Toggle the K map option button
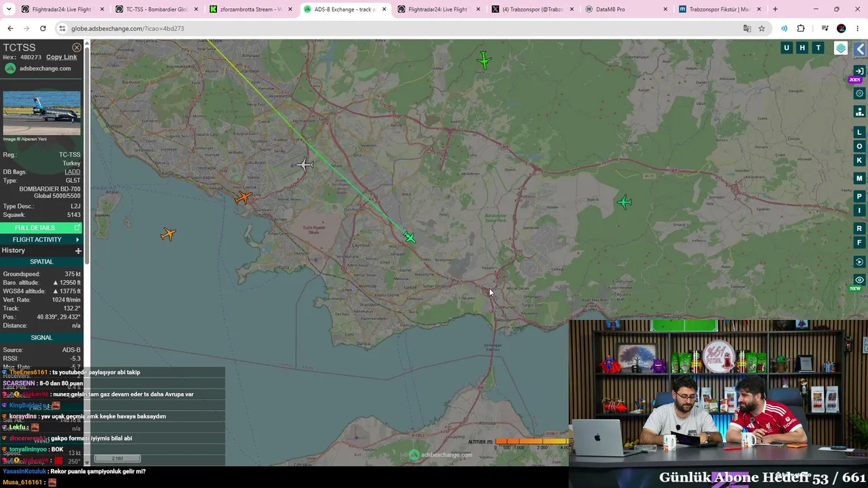 [x=860, y=161]
